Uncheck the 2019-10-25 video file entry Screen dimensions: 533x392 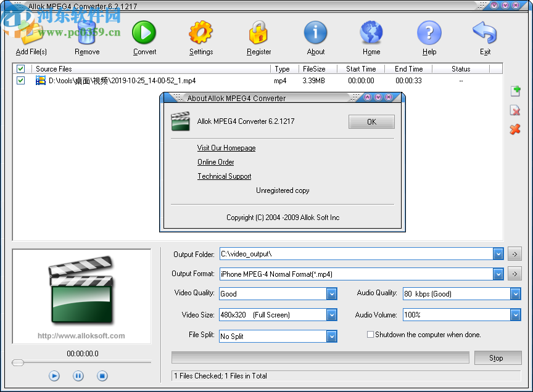[20, 79]
